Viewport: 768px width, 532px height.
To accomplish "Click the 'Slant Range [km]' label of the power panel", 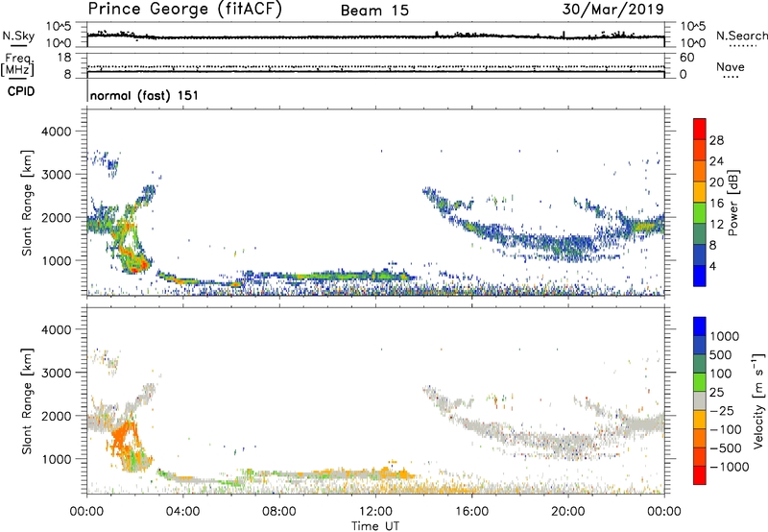I will pyautogui.click(x=27, y=203).
